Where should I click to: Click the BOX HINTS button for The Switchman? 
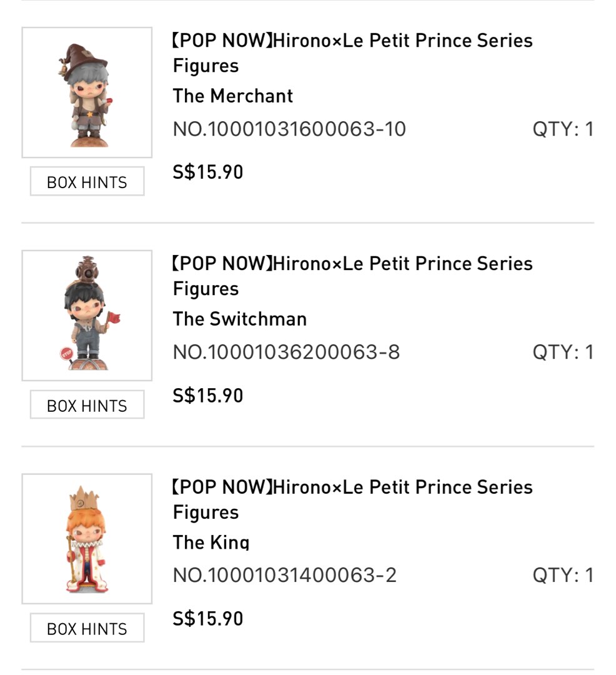click(x=86, y=405)
